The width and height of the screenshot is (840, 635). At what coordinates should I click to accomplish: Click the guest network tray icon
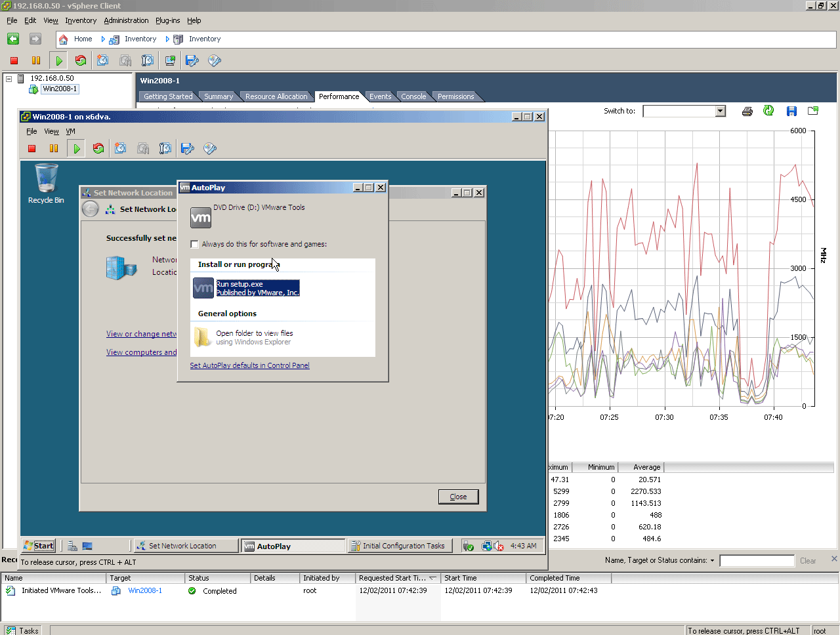pyautogui.click(x=487, y=546)
